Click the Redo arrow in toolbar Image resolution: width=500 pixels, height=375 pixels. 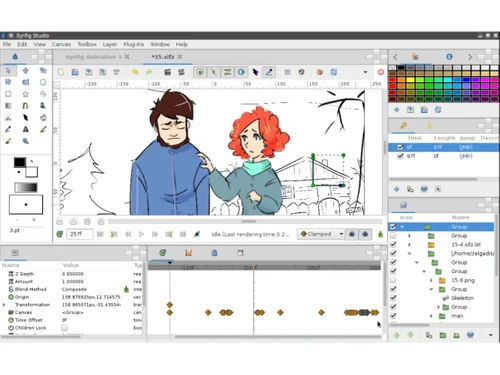click(x=149, y=72)
